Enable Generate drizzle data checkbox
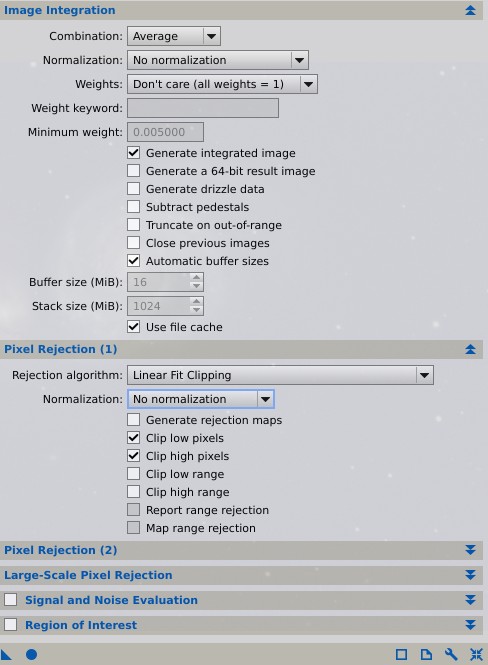This screenshot has width=488, height=665. click(x=134, y=189)
